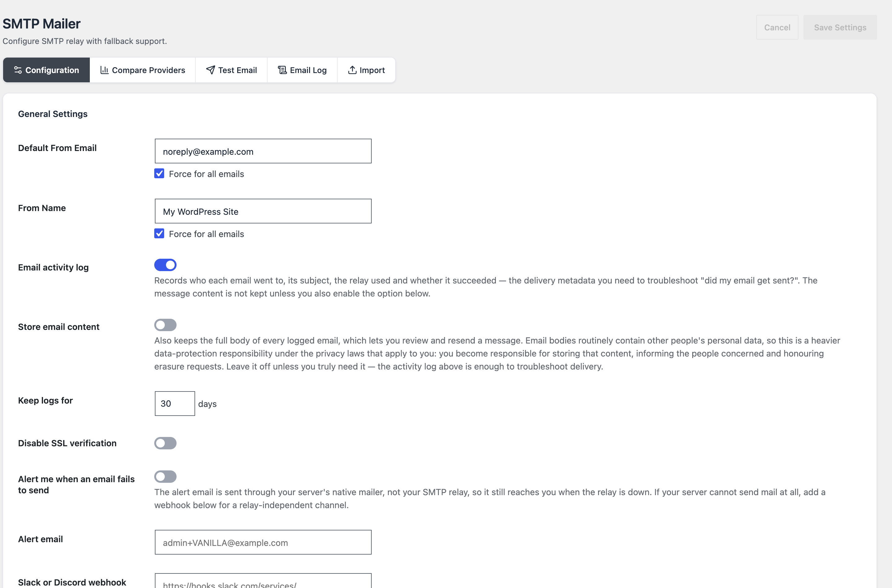
Task: Open the Email Log tab
Action: (302, 70)
